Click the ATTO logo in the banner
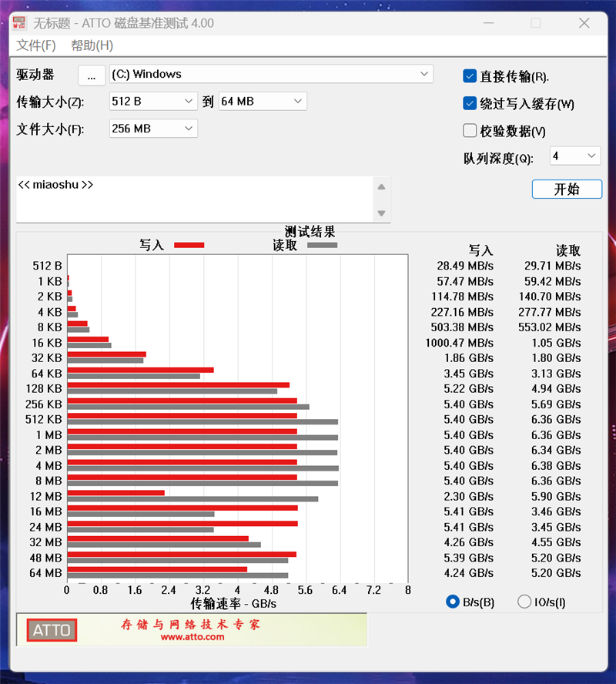This screenshot has height=684, width=616. tap(52, 630)
